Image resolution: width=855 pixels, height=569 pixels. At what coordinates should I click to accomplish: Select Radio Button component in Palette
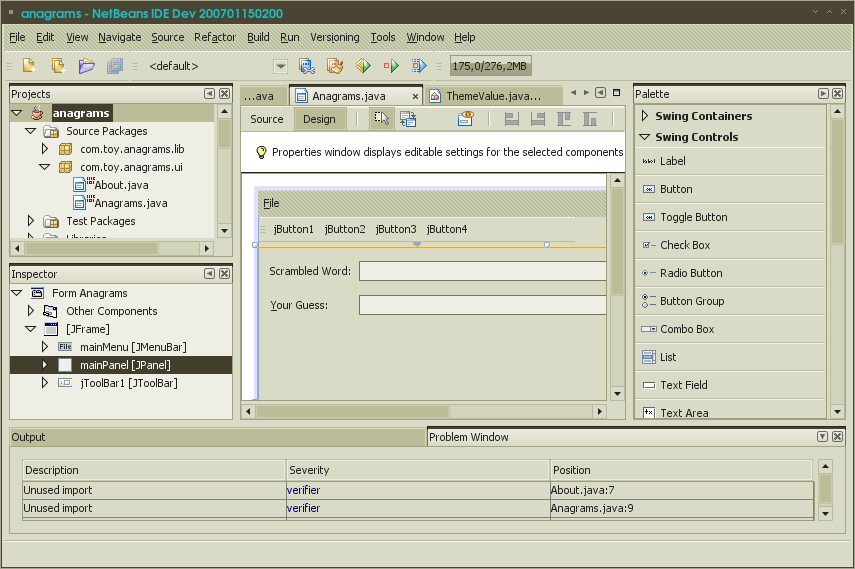click(730, 273)
